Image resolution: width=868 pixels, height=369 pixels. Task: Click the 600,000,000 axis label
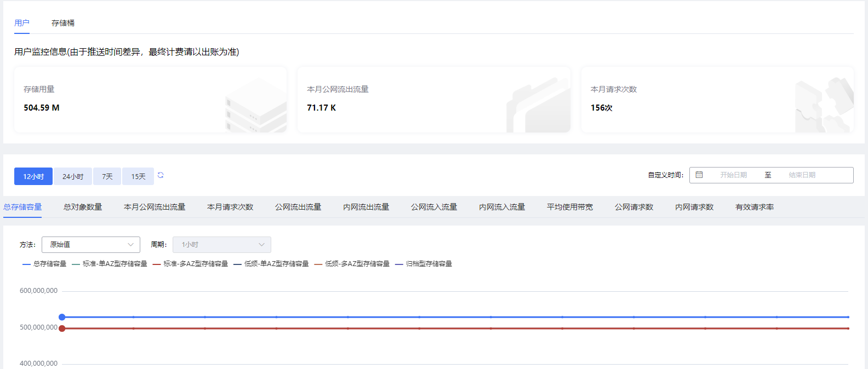(x=38, y=291)
